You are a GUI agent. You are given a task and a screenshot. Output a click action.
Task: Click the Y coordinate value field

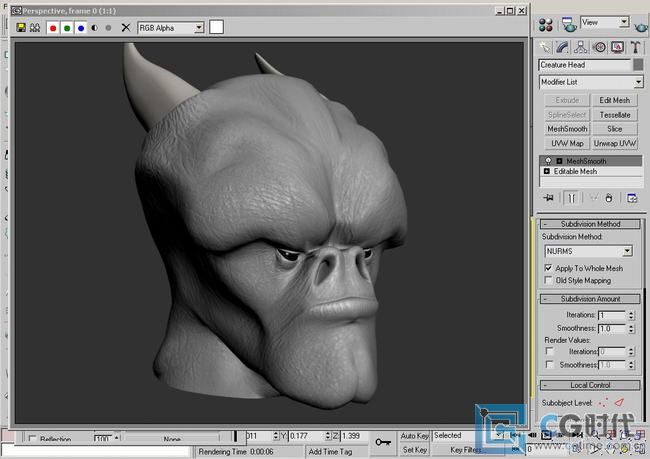click(305, 436)
